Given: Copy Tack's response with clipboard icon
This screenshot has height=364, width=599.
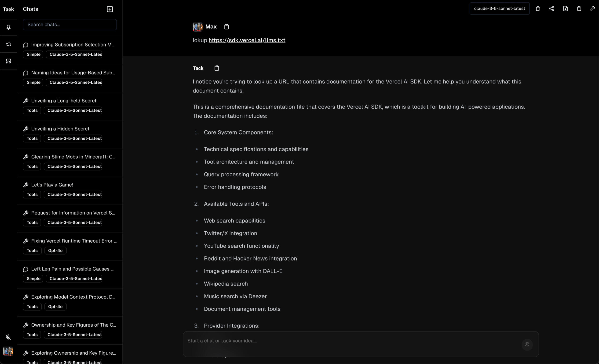Looking at the screenshot, I should (217, 68).
